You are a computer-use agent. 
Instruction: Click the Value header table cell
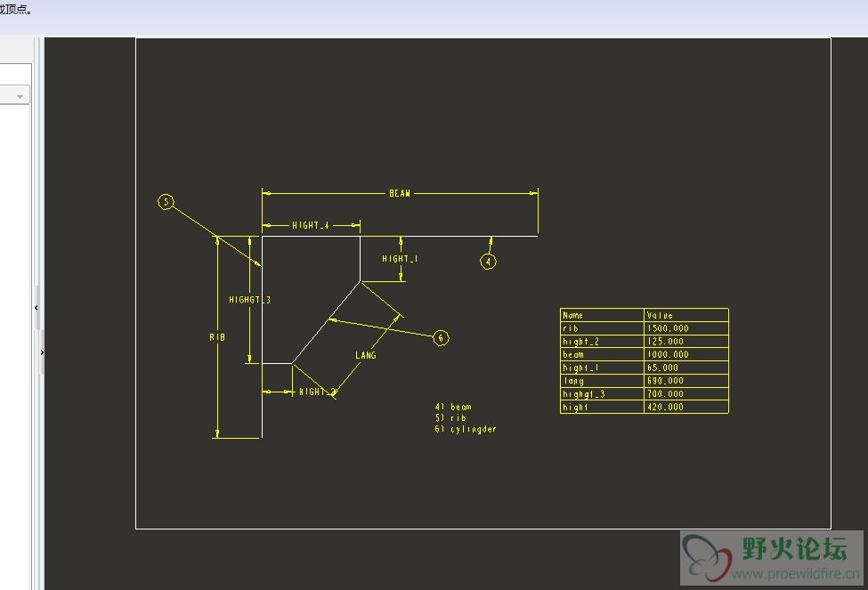tap(686, 315)
